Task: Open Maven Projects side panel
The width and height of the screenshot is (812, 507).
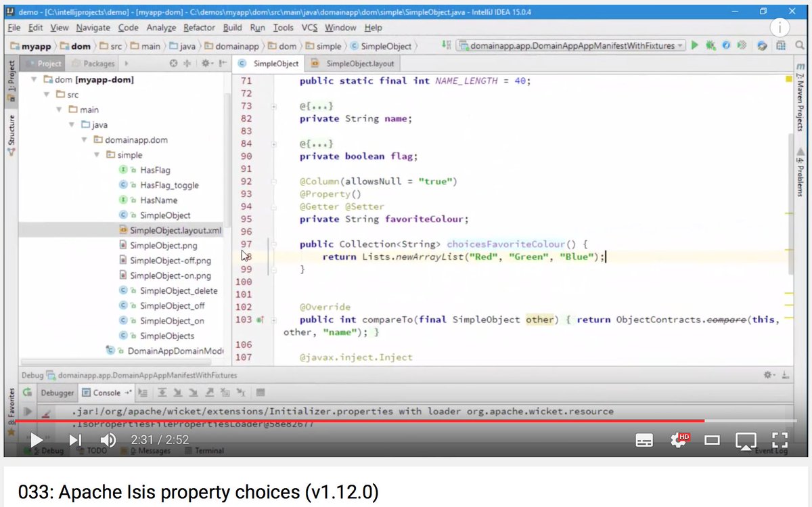Action: (x=800, y=98)
